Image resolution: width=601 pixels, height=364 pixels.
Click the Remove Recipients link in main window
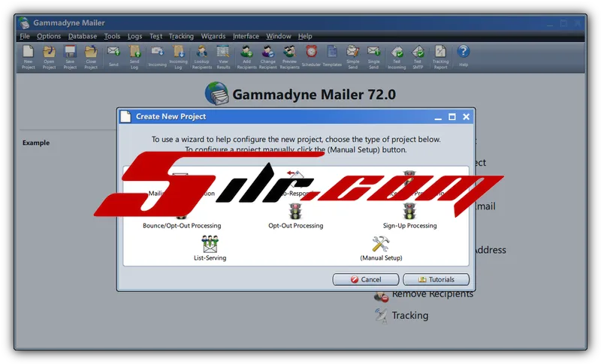[433, 294]
